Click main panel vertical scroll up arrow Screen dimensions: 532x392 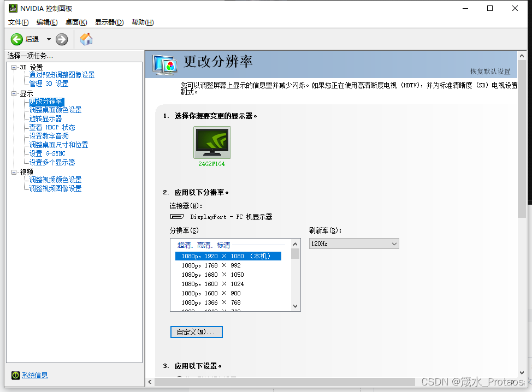click(x=522, y=56)
